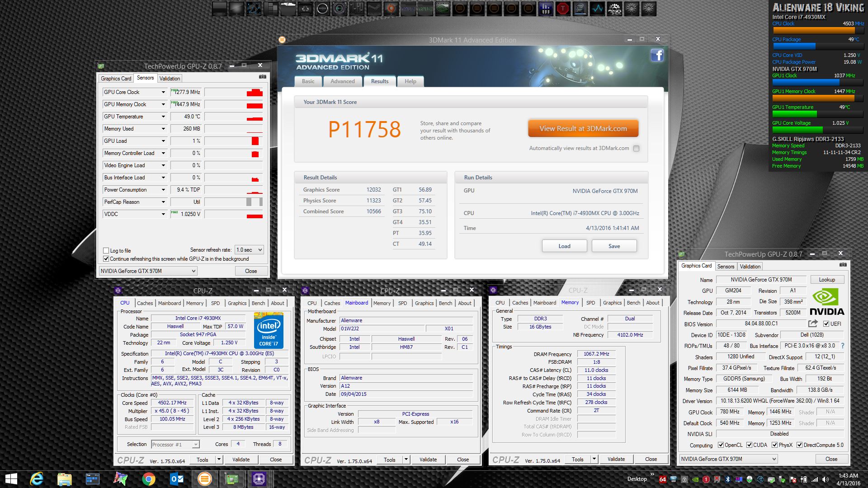Viewport: 868px width, 488px height.
Task: Click the Load button in Run Details
Action: tap(564, 246)
